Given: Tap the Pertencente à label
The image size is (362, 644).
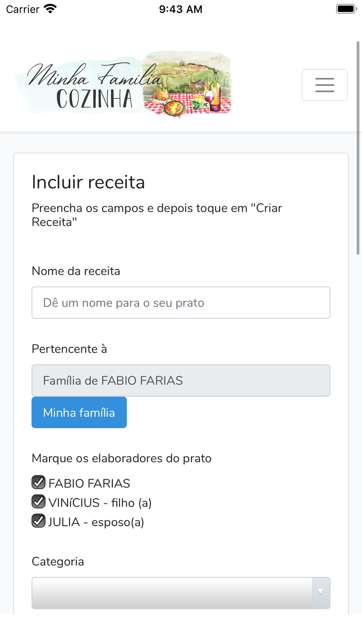Looking at the screenshot, I should pyautogui.click(x=70, y=349).
